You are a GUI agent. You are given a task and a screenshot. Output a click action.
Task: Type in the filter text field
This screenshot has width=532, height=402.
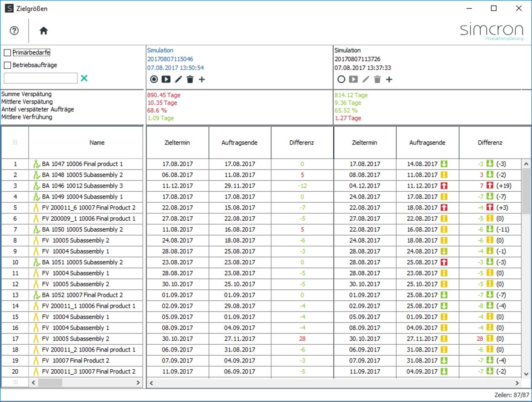[x=40, y=78]
